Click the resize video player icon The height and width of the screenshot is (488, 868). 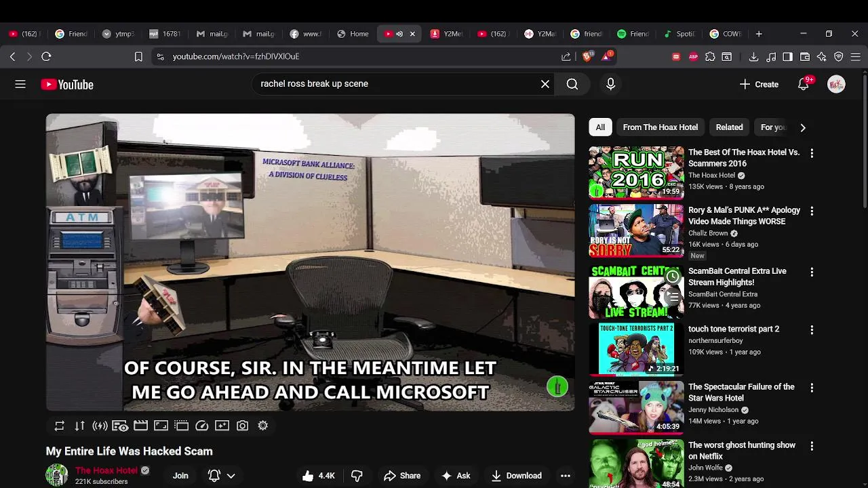pos(161,426)
